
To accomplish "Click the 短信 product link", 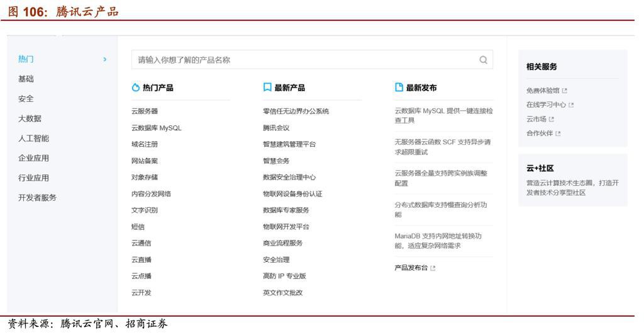I will point(138,227).
